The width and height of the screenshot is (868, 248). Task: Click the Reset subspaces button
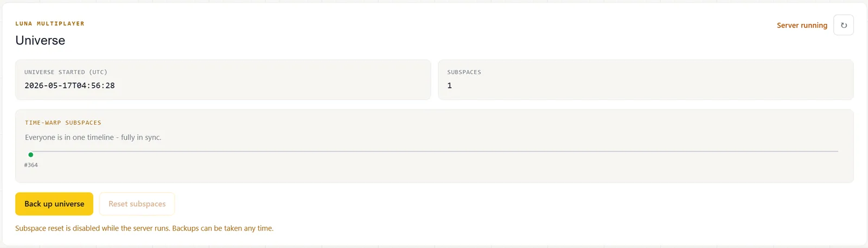pos(137,204)
